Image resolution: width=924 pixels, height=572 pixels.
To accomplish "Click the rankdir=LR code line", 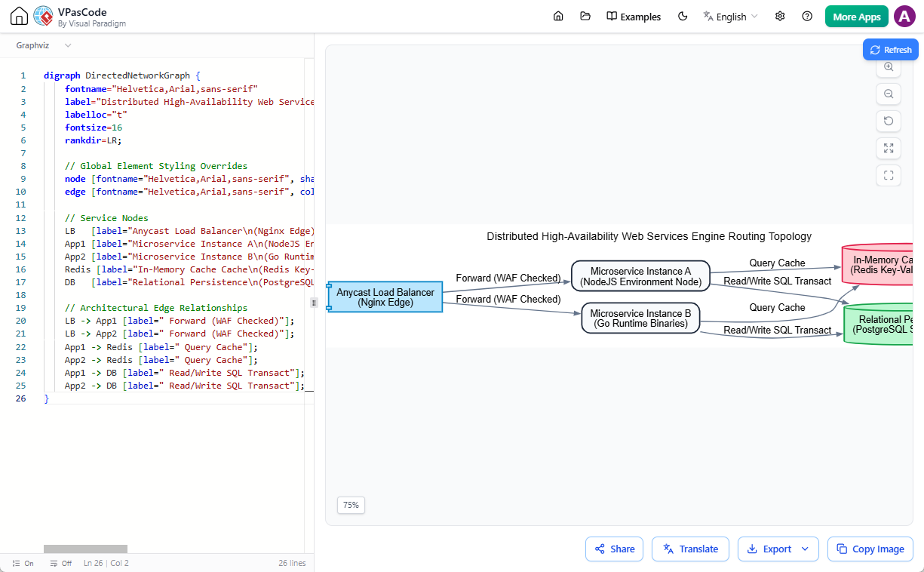I will click(93, 140).
